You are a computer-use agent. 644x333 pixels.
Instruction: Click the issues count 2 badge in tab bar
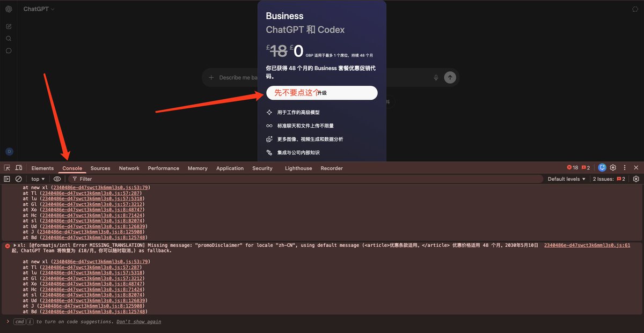586,168
